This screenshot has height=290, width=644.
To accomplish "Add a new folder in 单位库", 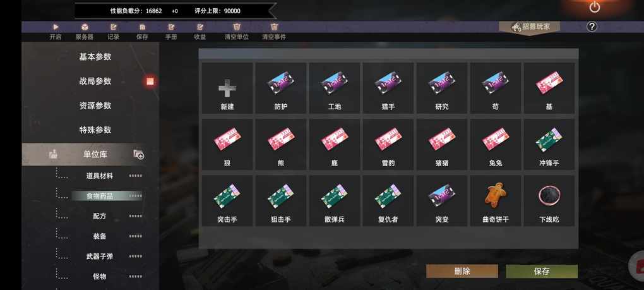I will (139, 154).
